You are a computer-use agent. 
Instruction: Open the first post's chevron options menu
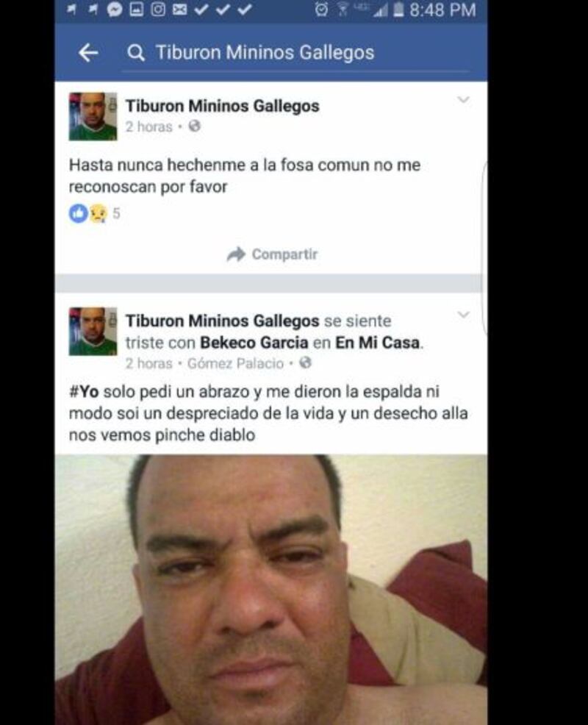pos(463,99)
